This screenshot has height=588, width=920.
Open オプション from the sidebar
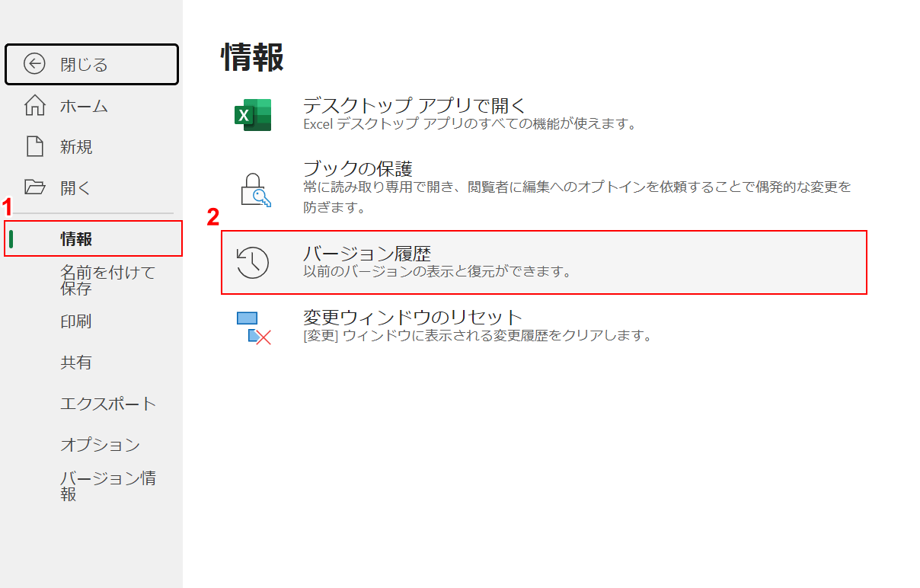tap(101, 445)
